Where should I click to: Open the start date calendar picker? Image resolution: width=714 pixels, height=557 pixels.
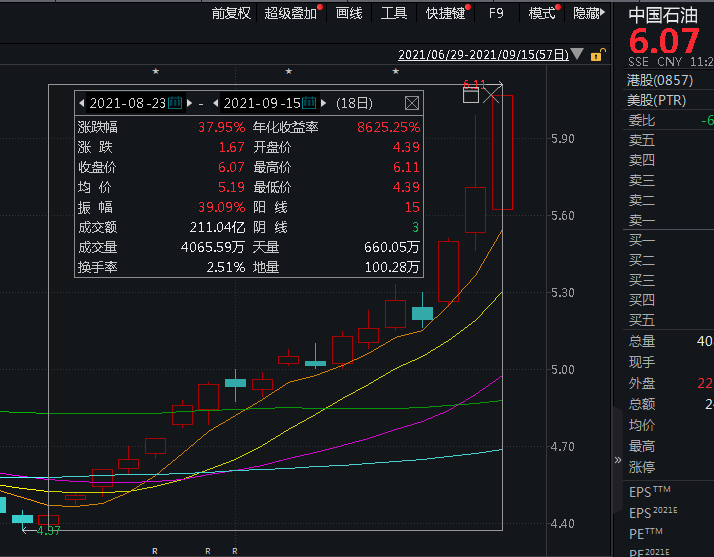pyautogui.click(x=176, y=103)
